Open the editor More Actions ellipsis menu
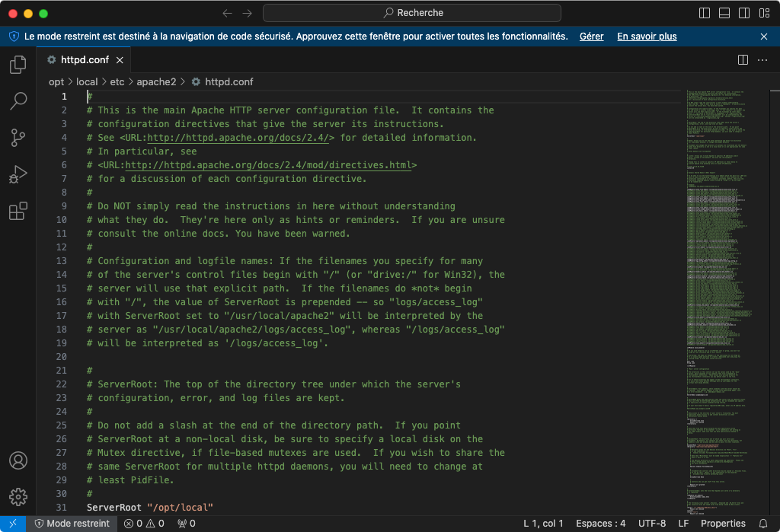780x532 pixels. click(x=762, y=60)
